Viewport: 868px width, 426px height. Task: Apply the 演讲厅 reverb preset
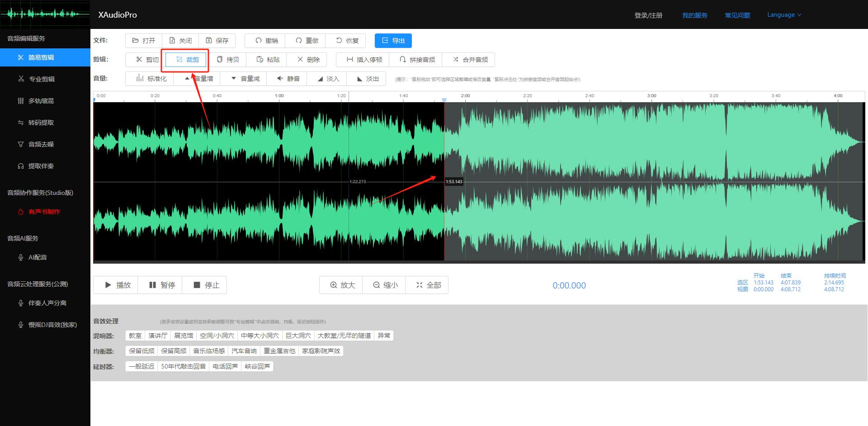pos(158,336)
